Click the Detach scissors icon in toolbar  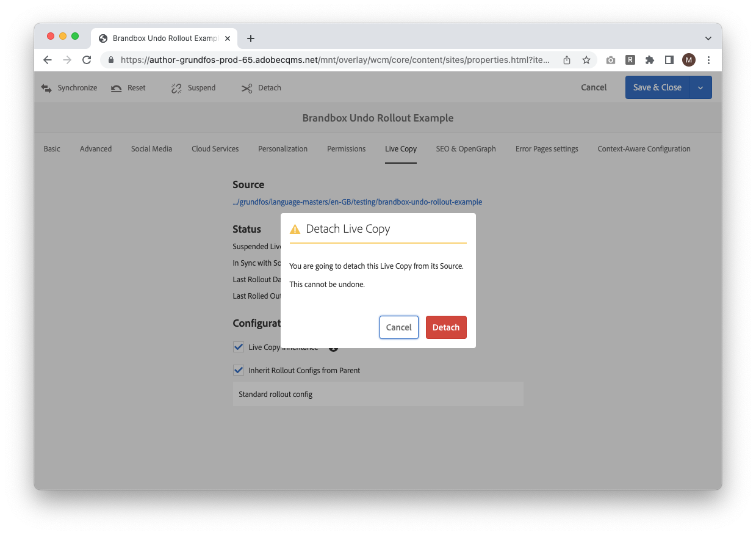click(x=247, y=88)
